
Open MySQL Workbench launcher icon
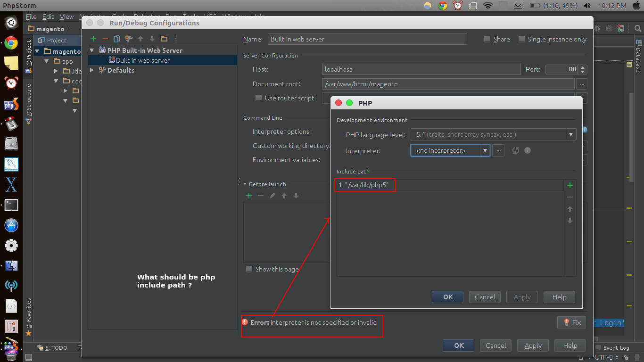[x=11, y=165]
